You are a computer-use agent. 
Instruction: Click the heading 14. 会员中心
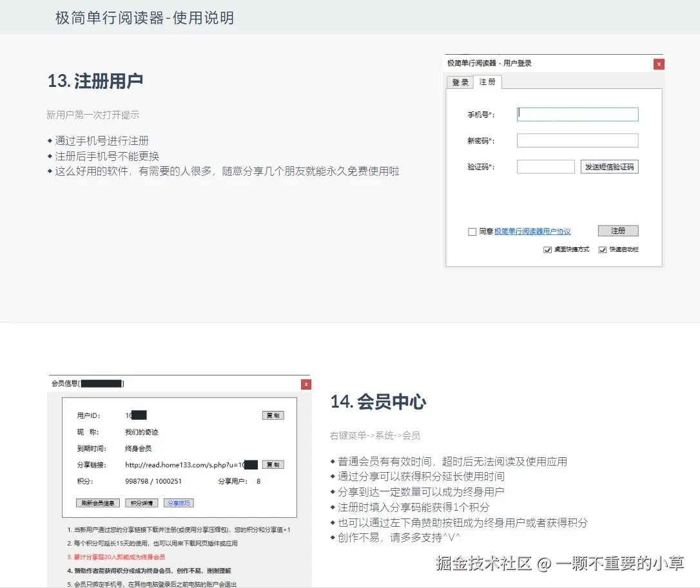[378, 401]
